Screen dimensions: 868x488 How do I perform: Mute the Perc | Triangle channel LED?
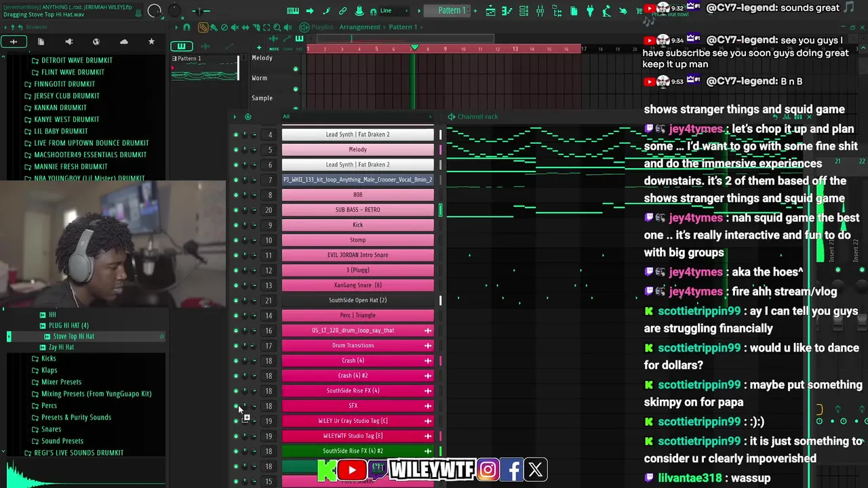click(236, 315)
